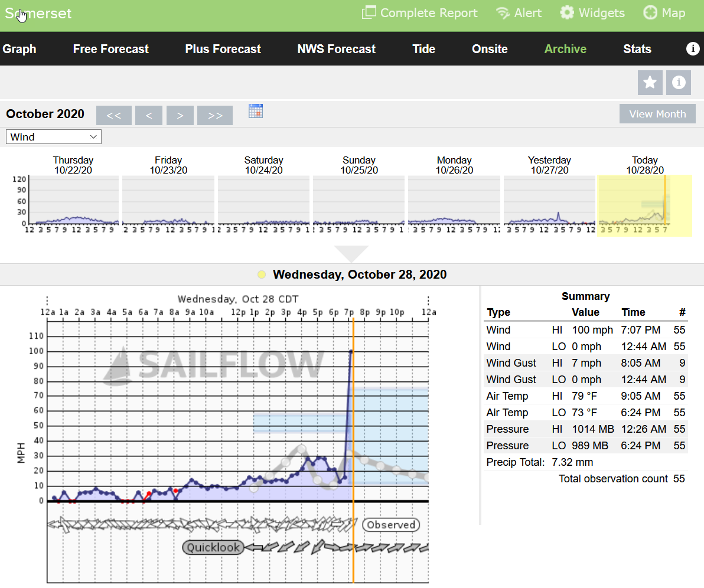Click the MPH axis label
This screenshot has width=704, height=588.
tap(21, 452)
